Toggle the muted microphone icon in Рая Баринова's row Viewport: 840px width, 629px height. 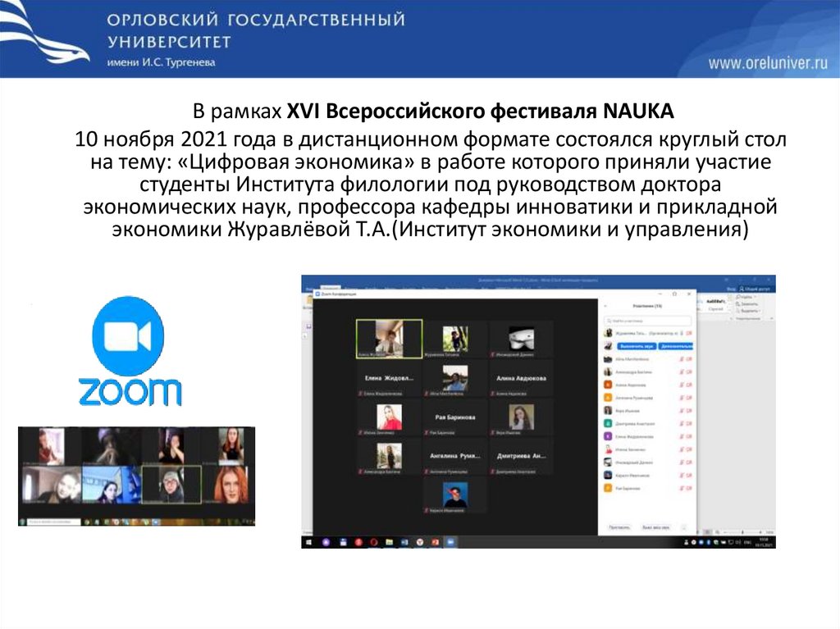pos(682,488)
